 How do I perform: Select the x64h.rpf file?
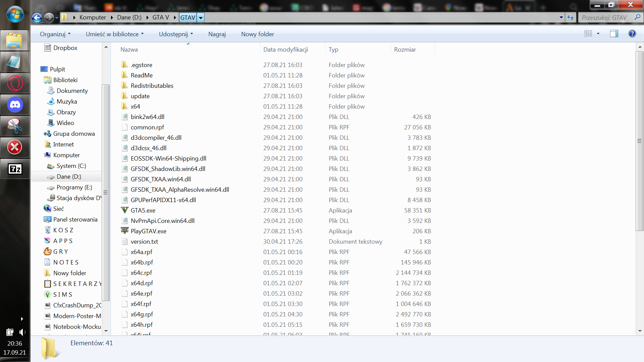pos(142,324)
